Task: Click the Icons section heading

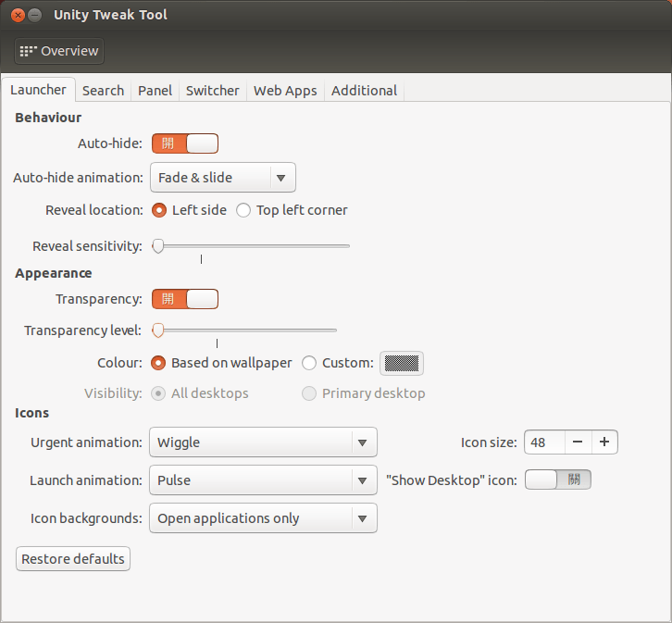Action: click(31, 413)
